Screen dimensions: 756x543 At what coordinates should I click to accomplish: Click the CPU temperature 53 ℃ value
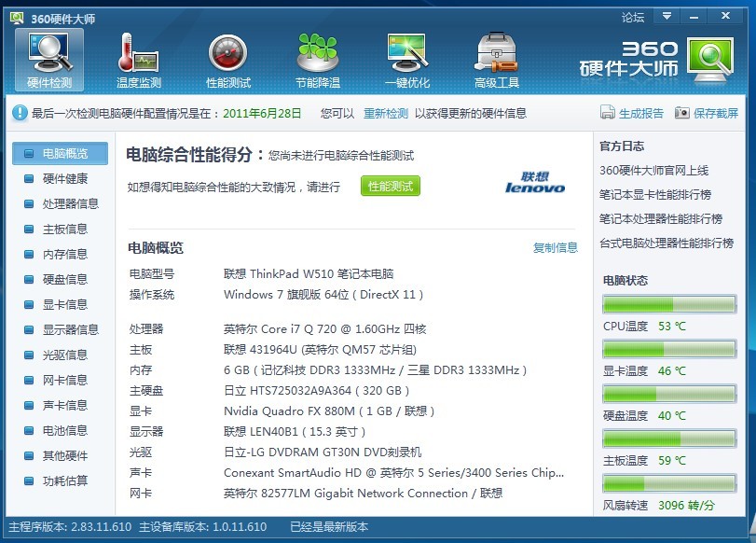tap(672, 327)
